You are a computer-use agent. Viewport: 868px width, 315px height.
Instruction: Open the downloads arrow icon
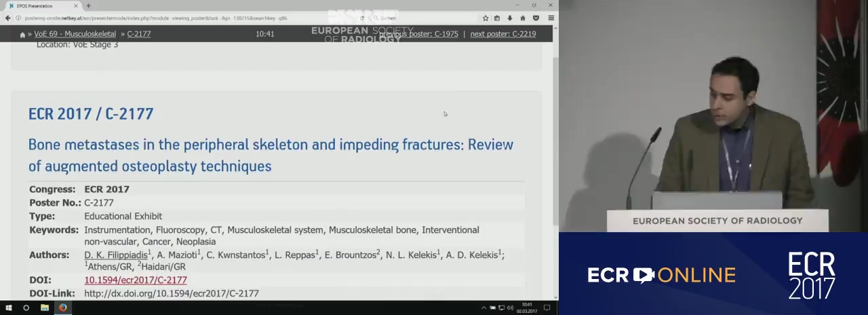click(510, 18)
